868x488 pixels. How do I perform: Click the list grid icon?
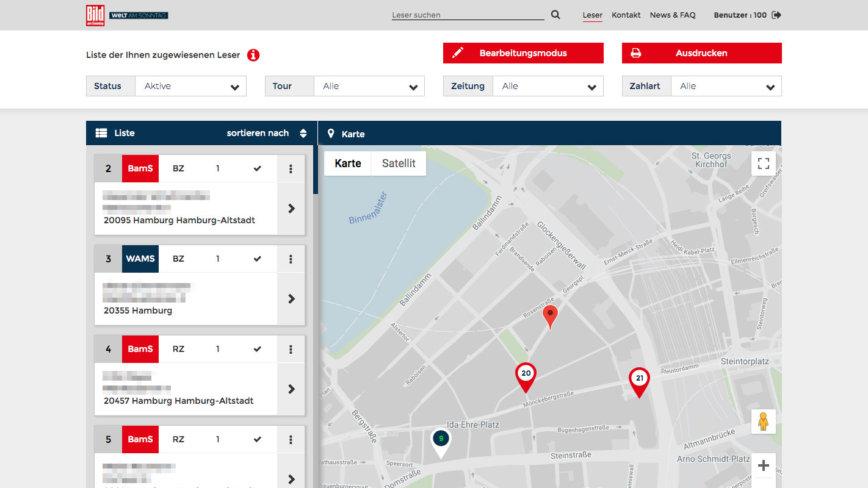(101, 133)
